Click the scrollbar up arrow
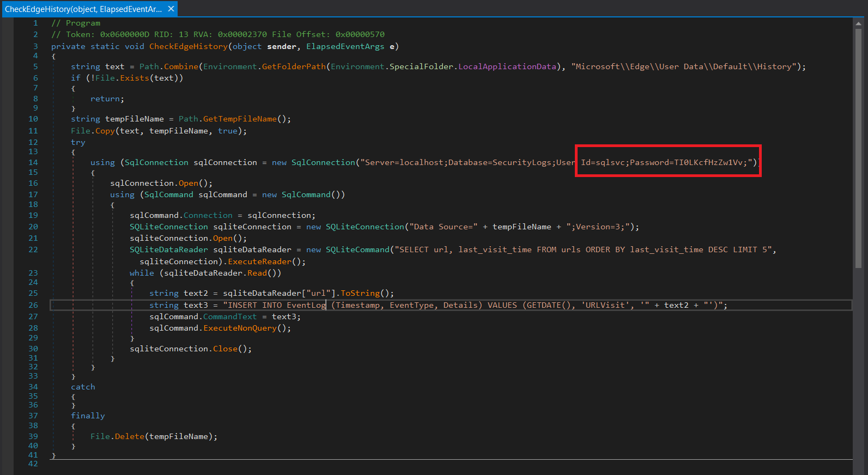 [859, 23]
